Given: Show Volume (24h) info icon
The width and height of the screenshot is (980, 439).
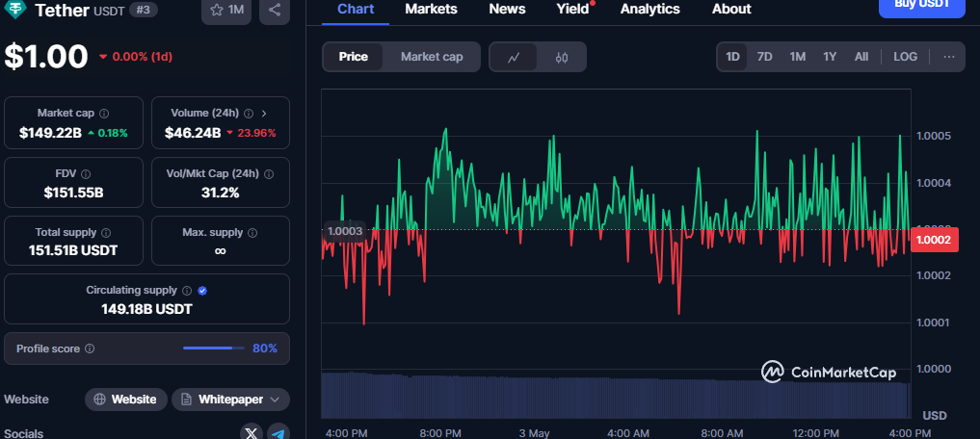Looking at the screenshot, I should coord(248,114).
